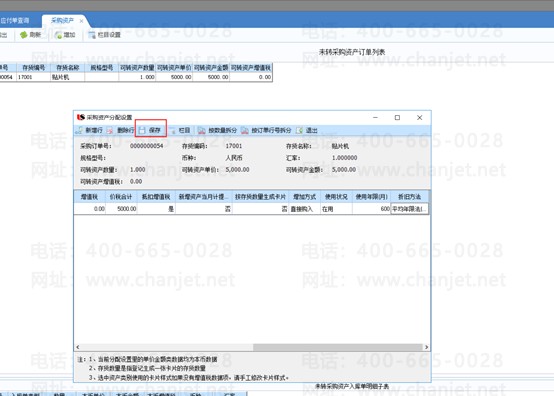Select the 使用状况 cell showing 在用
The width and height of the screenshot is (554, 396).
click(336, 209)
